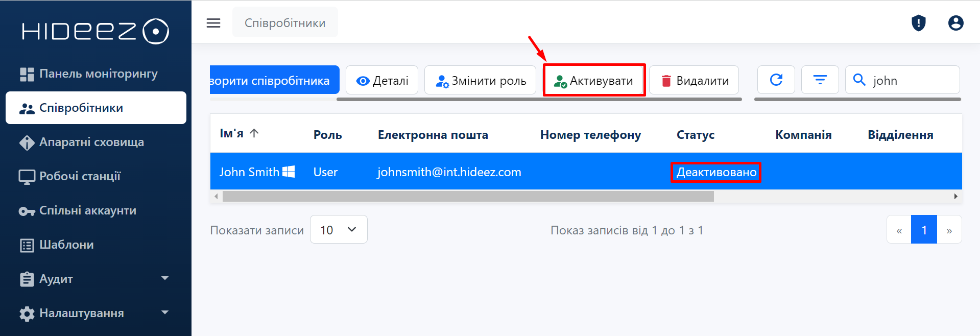
Task: Expand the Налаштування submenu
Action: (165, 313)
